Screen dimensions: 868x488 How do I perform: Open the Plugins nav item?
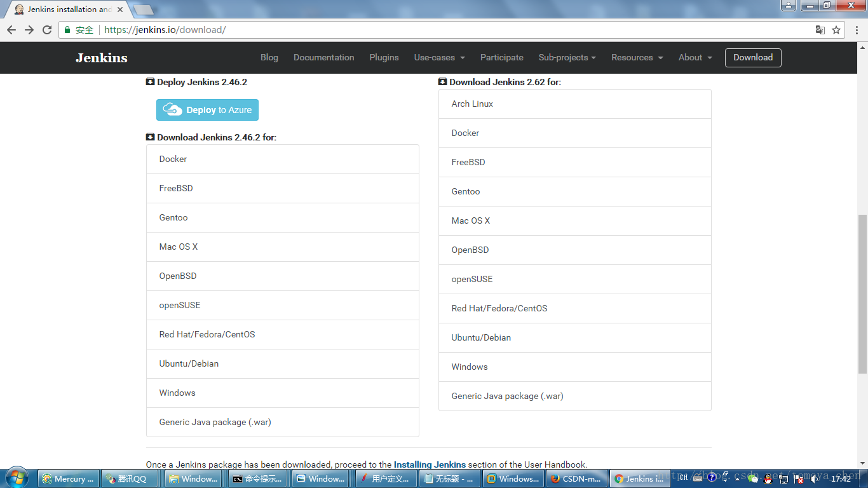point(384,57)
